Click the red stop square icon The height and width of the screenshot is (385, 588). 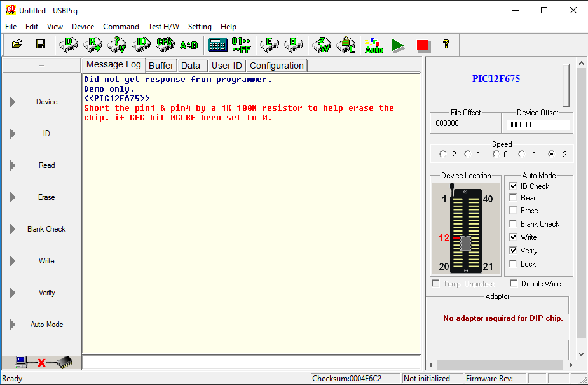[x=423, y=45]
